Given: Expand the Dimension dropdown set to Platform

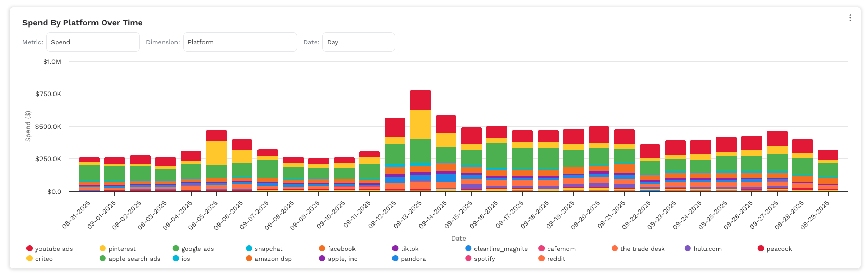Looking at the screenshot, I should pos(240,42).
